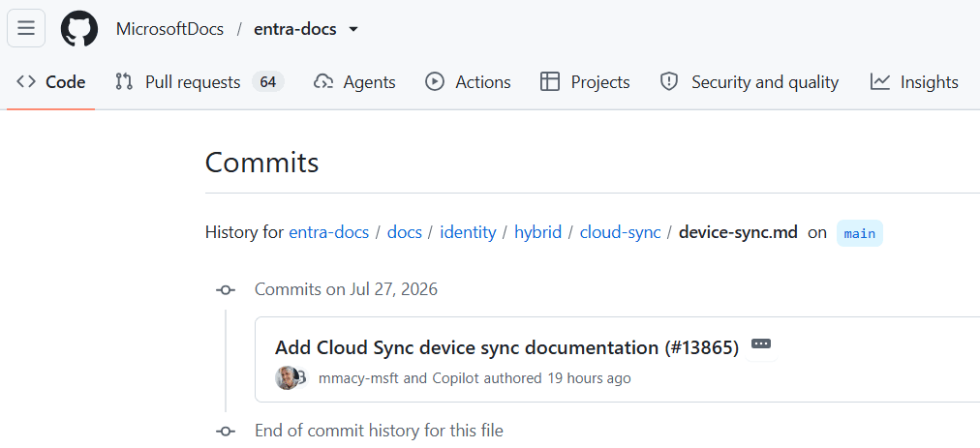This screenshot has width=980, height=448.
Task: Open entra-docs in the history breadcrumb
Action: click(x=328, y=233)
